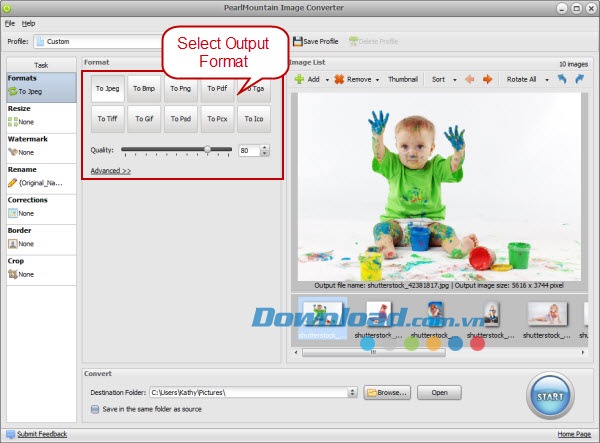
Task: Open the Destination Folder dropdown
Action: (352, 393)
